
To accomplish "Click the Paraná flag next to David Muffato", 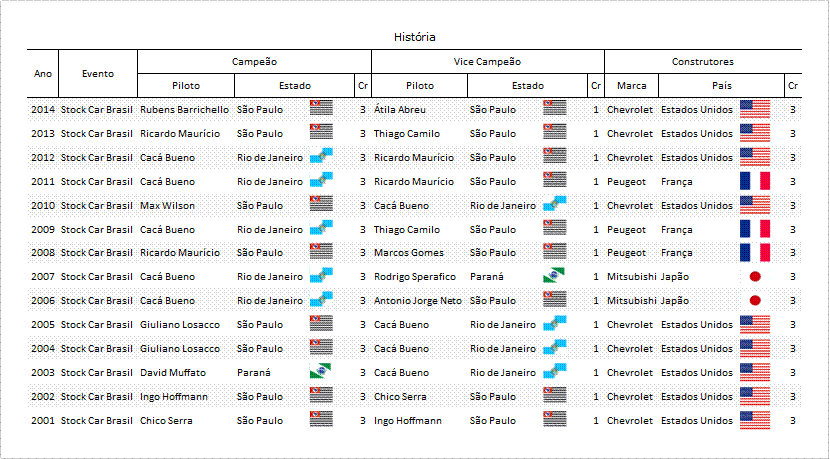I will click(x=321, y=371).
